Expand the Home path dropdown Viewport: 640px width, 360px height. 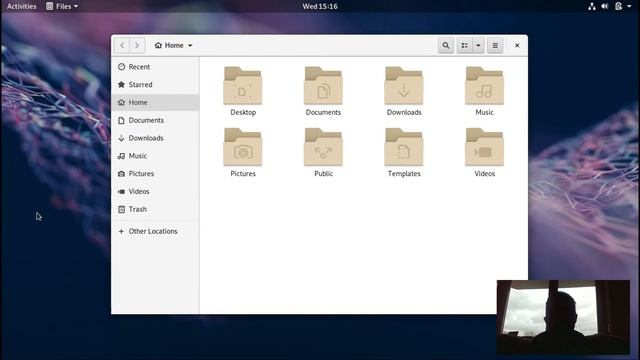[173, 45]
